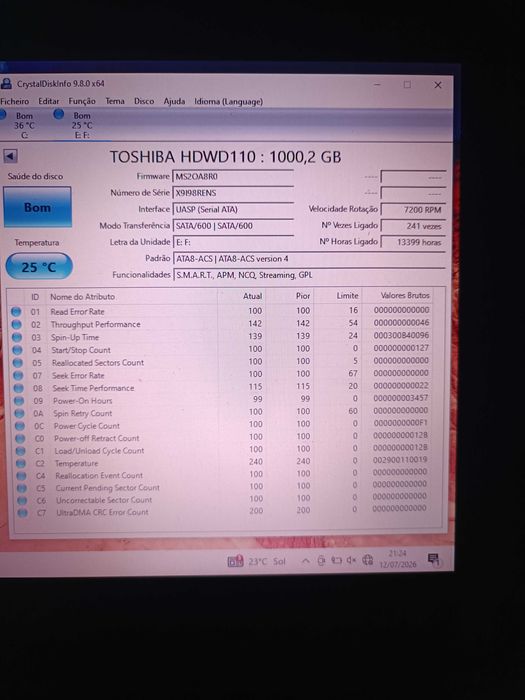
Task: Click the muted volume icon in tray
Action: (x=351, y=560)
